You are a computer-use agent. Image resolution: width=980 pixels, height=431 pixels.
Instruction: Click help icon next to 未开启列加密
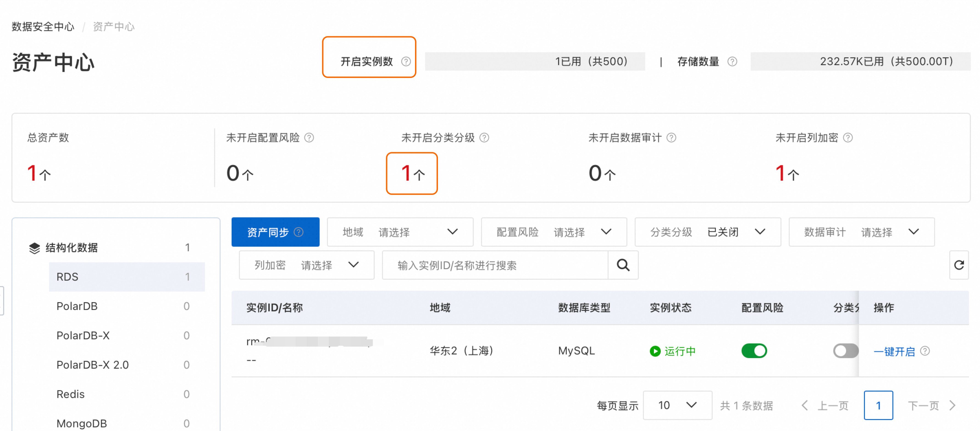pyautogui.click(x=848, y=138)
